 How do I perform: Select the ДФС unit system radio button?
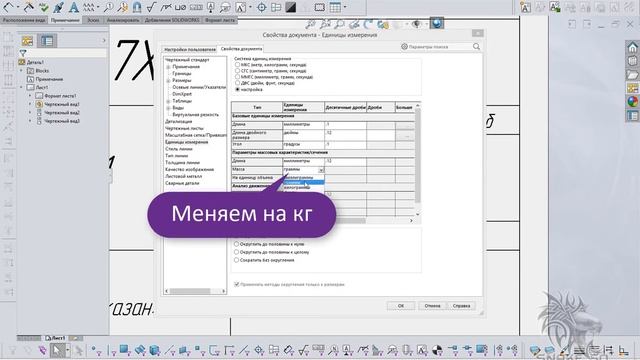237,83
